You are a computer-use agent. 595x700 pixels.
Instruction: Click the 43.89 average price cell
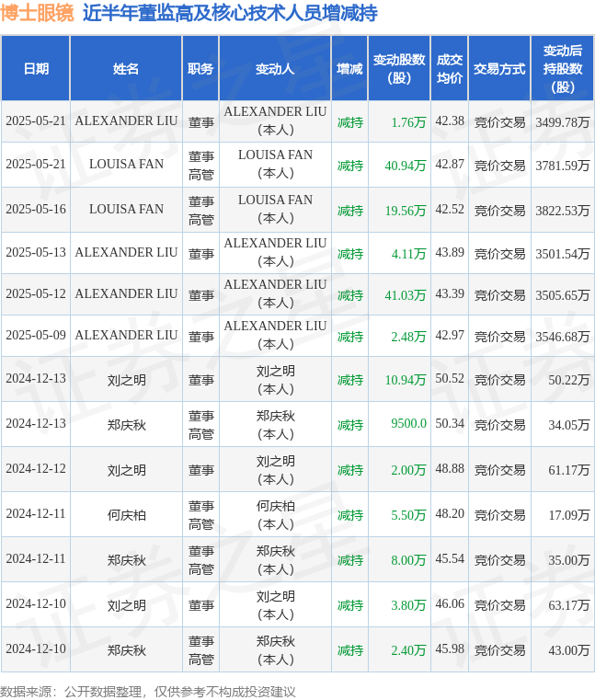point(450,252)
